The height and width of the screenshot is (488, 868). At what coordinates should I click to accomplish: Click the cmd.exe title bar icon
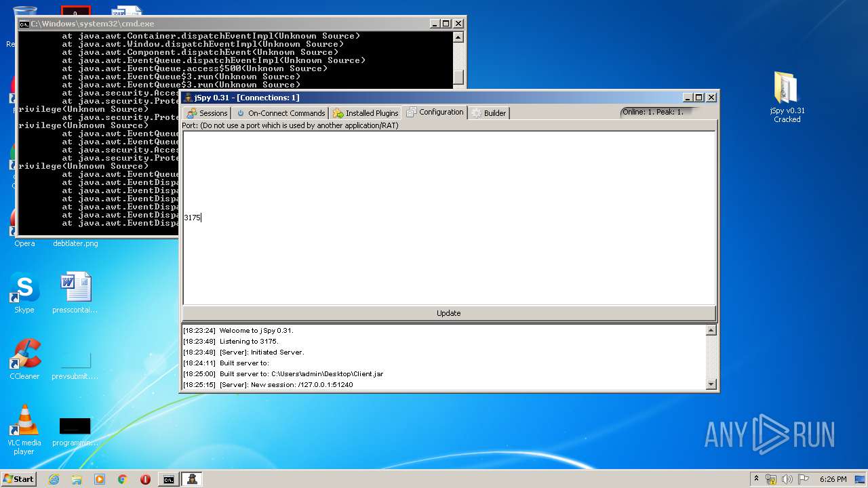click(x=24, y=24)
